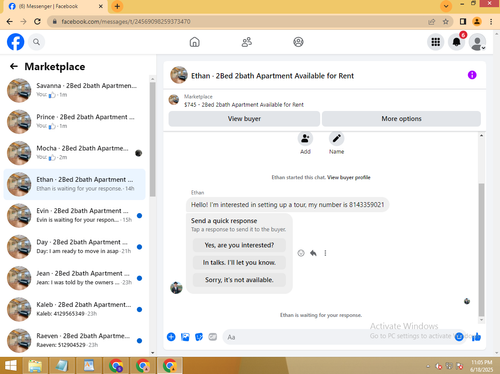This screenshot has width=500, height=374.
Task: Open Kaleb conversation
Action: (x=75, y=310)
